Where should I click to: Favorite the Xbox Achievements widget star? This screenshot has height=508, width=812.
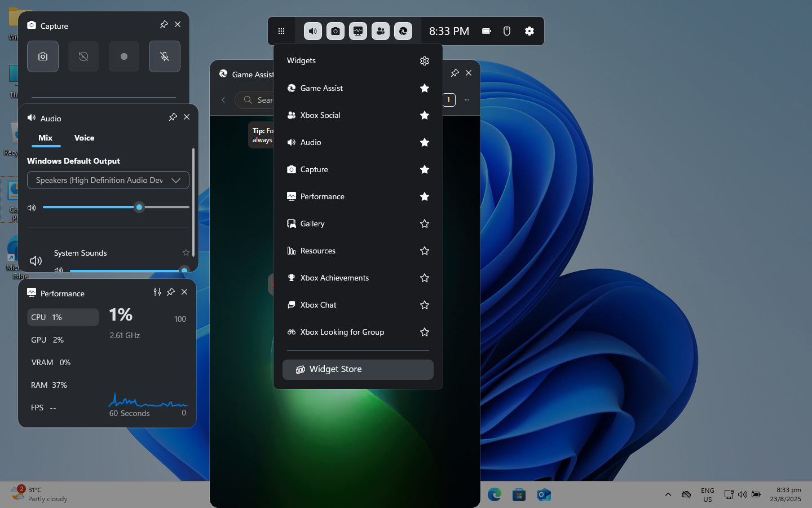tap(425, 278)
